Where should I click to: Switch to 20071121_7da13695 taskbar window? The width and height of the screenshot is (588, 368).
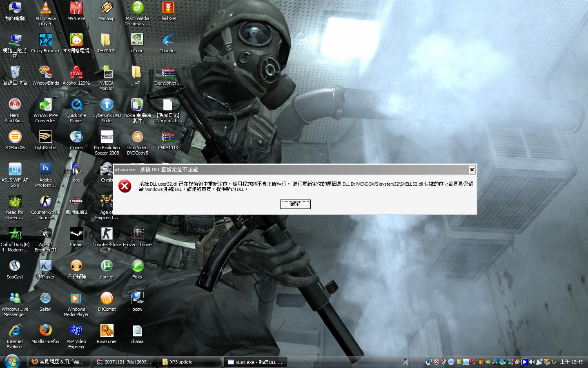(x=125, y=362)
